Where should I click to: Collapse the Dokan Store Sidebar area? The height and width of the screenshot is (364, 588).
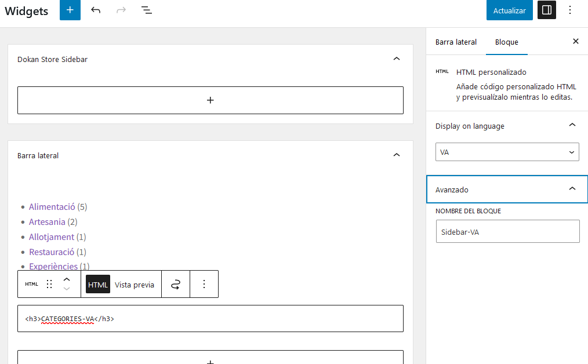click(x=397, y=59)
